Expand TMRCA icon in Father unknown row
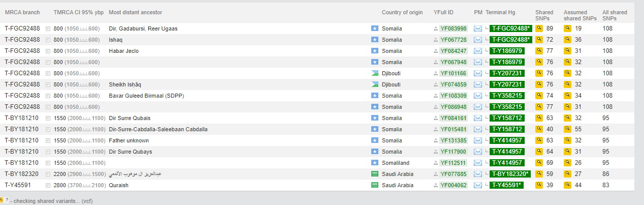644x205 pixels. (48, 140)
